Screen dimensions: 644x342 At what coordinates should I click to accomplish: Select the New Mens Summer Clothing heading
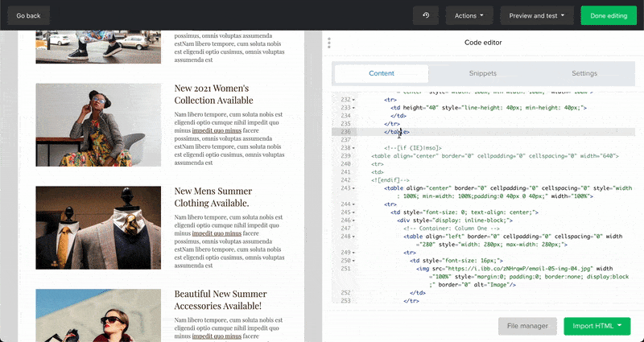213,197
